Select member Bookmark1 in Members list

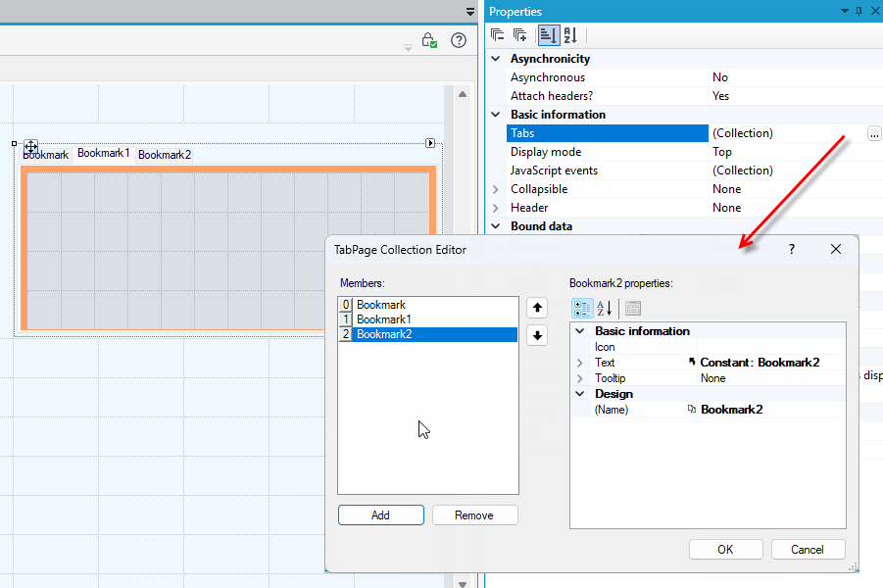pos(428,319)
